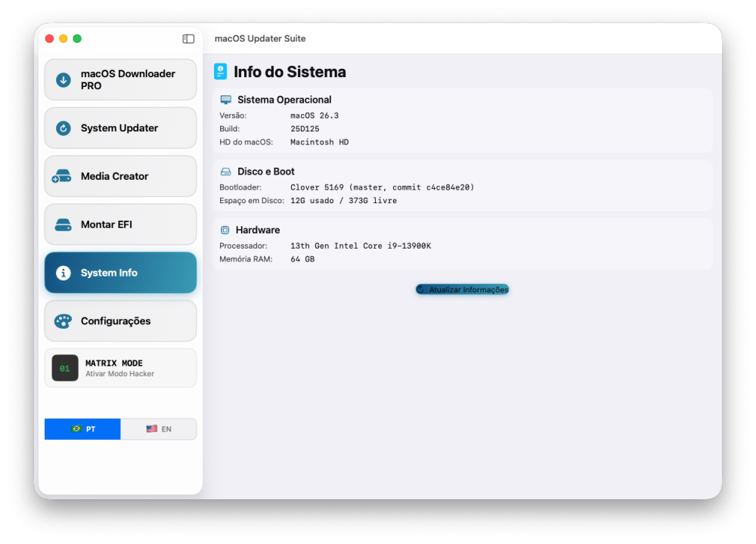Click the Disco e Boot section title

[x=265, y=172]
